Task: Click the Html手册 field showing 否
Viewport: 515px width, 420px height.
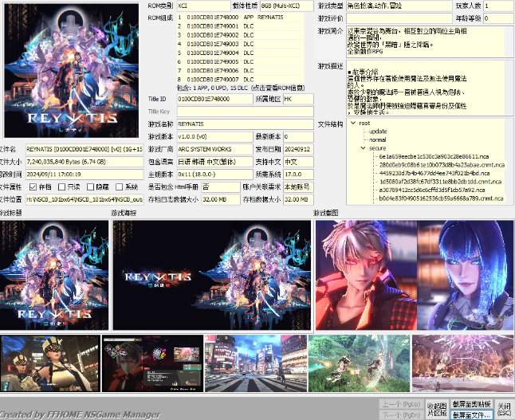Action: coord(221,186)
